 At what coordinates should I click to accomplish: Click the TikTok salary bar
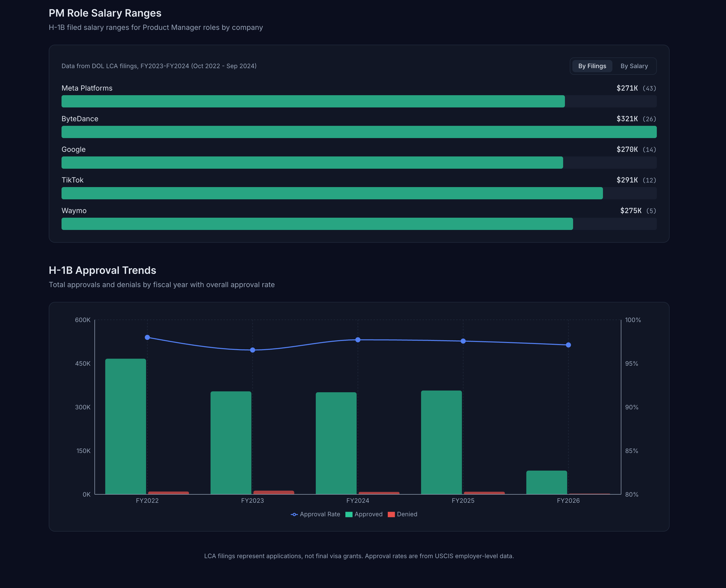332,193
